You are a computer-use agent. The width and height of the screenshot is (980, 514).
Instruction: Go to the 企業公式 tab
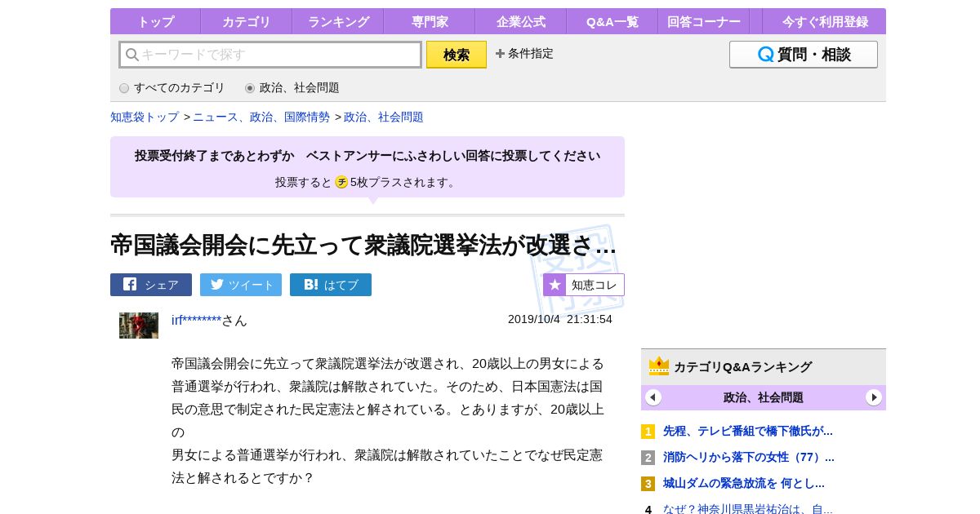(520, 21)
